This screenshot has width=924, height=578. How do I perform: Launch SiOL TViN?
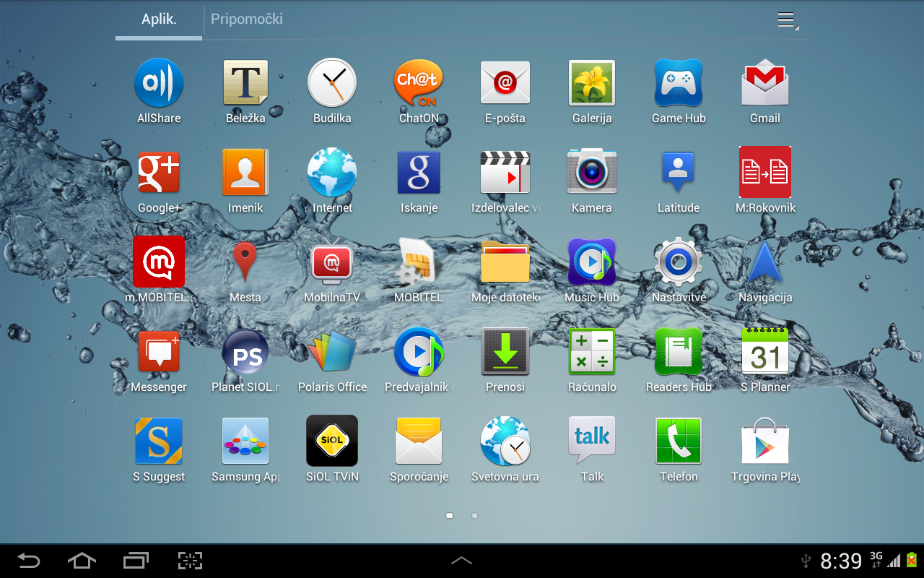pos(332,441)
